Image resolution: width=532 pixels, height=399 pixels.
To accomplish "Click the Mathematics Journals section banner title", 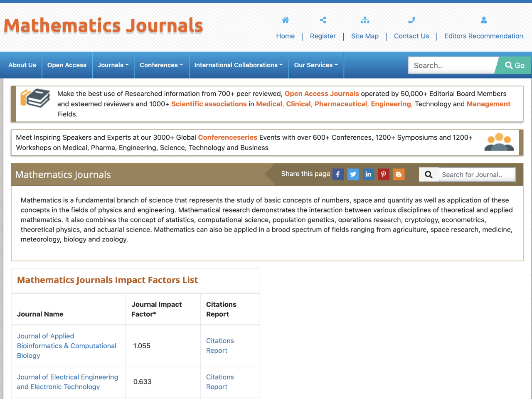I will click(63, 175).
